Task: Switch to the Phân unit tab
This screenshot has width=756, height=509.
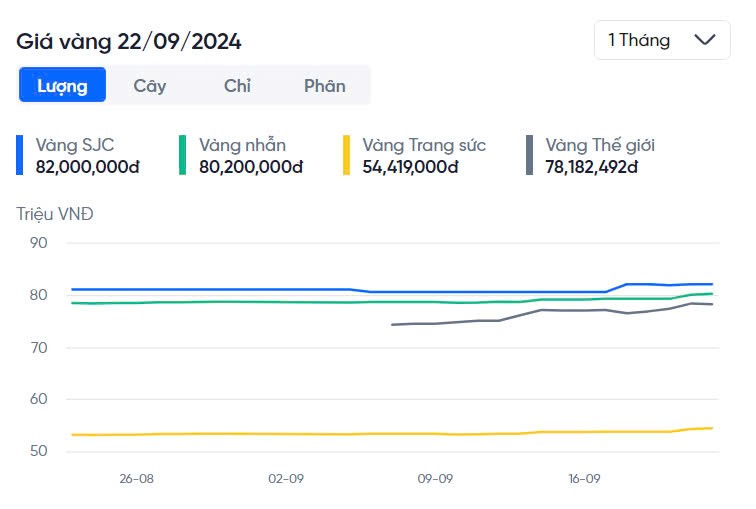Action: click(x=325, y=85)
